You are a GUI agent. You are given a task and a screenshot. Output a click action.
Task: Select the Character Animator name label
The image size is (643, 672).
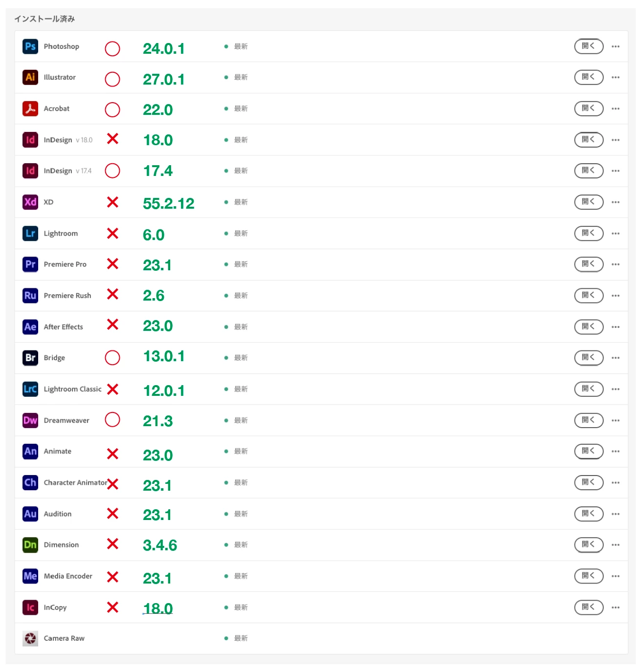click(x=75, y=482)
